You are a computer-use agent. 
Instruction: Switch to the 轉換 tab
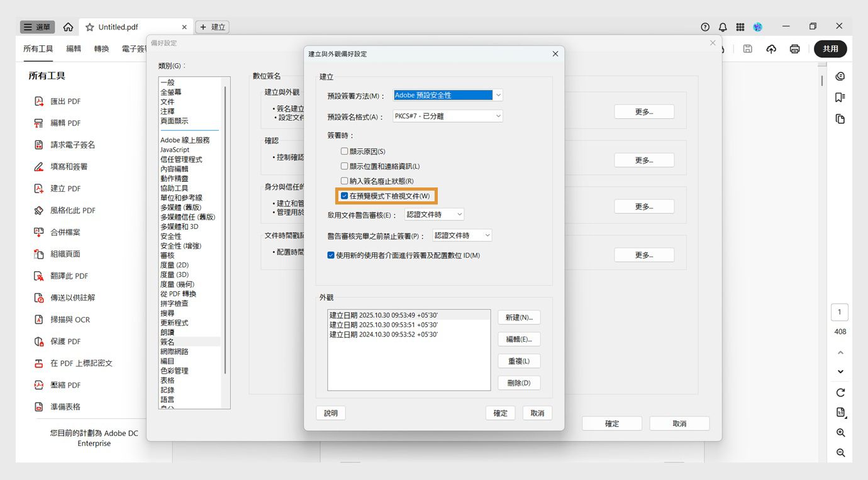(x=101, y=48)
